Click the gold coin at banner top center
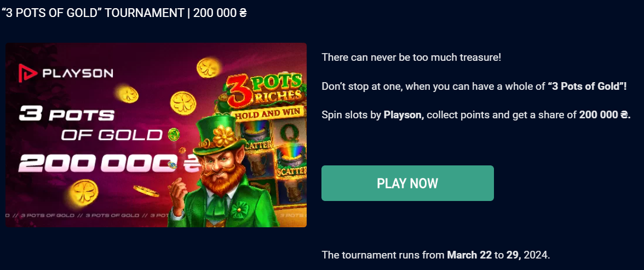This screenshot has width=644, height=270. (209, 67)
